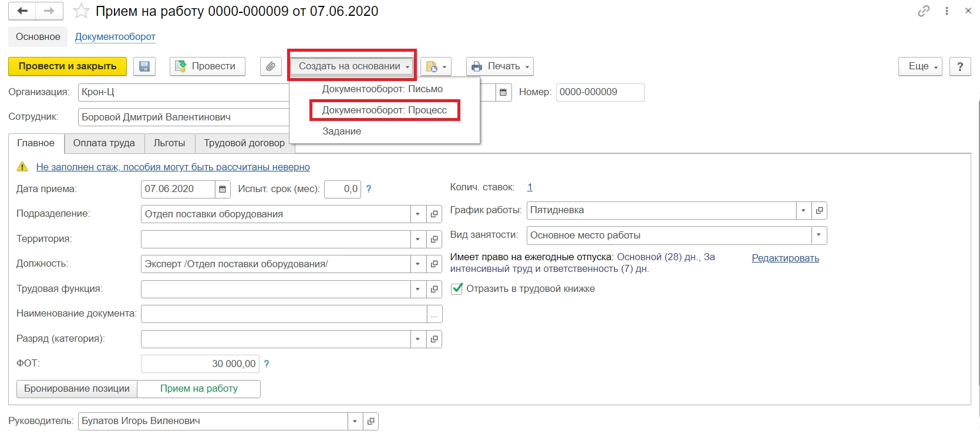Click the ФОТ amount input field

coord(200,364)
